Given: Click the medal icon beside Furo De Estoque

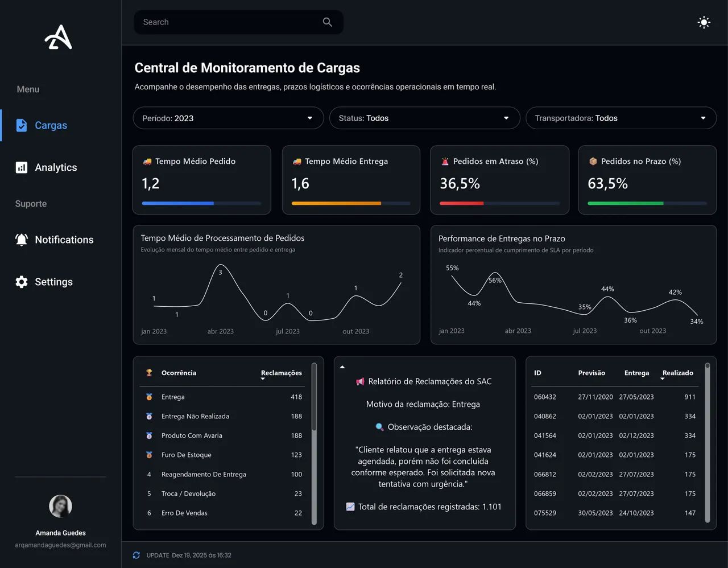Looking at the screenshot, I should click(149, 455).
